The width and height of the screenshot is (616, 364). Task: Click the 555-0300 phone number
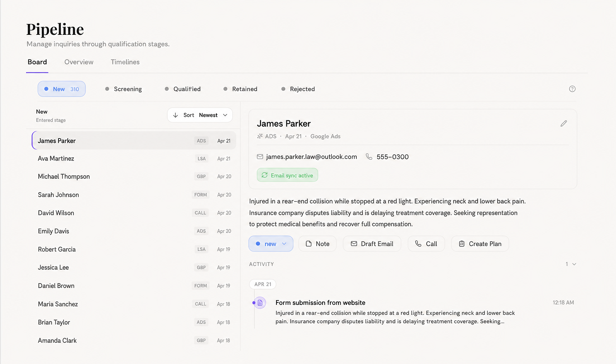(x=393, y=157)
